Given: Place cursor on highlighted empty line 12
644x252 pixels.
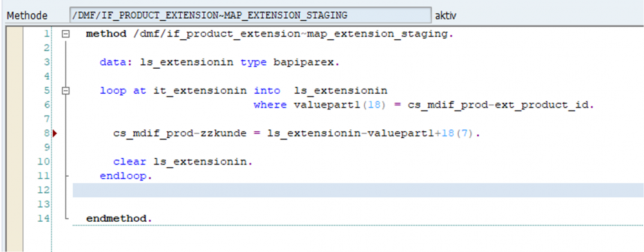Looking at the screenshot, I should [x=358, y=190].
